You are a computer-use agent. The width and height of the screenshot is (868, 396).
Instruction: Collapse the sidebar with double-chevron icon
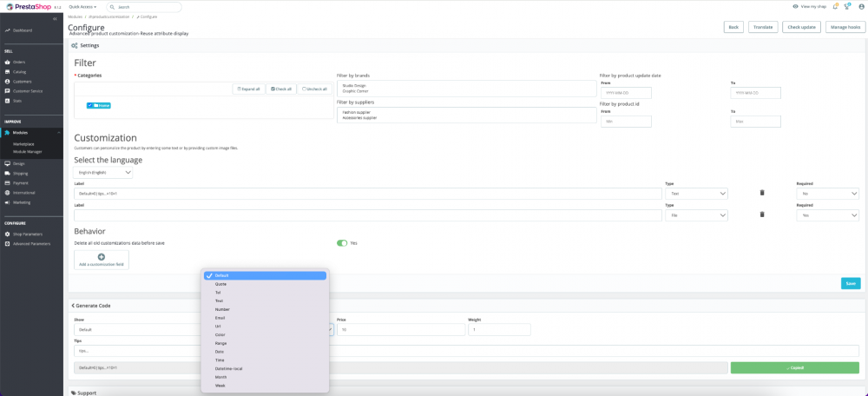click(55, 19)
